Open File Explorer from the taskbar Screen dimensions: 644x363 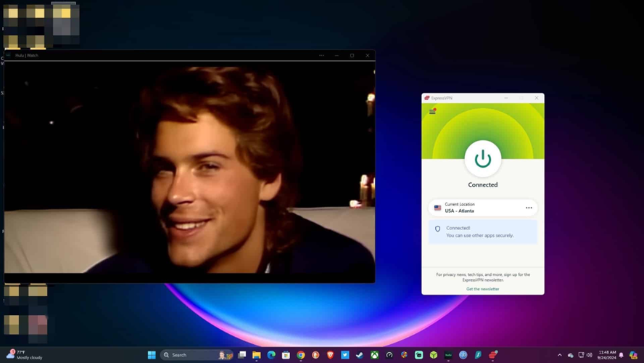click(x=257, y=355)
